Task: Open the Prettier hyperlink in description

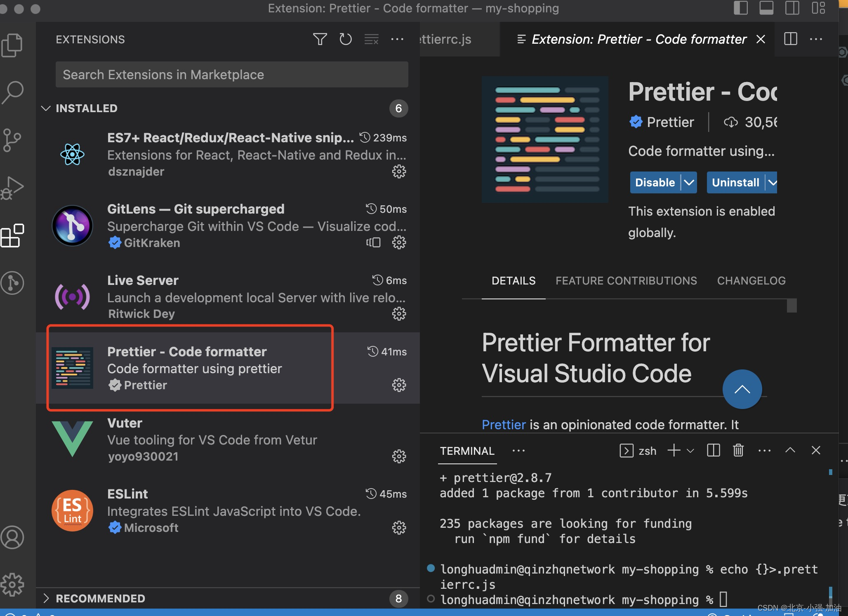Action: (x=504, y=425)
